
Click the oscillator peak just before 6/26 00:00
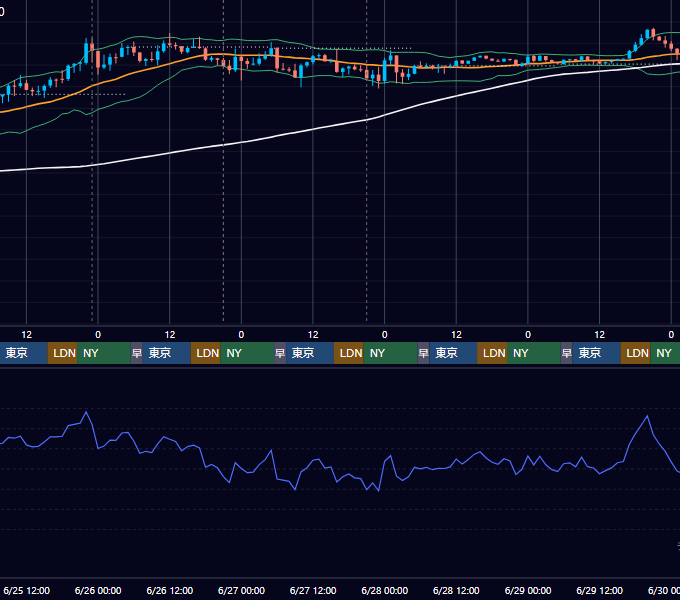pos(86,412)
